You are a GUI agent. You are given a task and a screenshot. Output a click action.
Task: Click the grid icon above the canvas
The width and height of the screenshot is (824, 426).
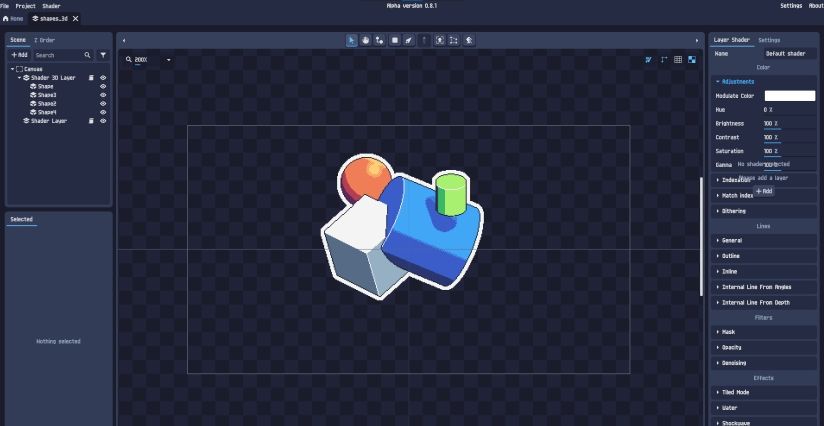pos(678,60)
